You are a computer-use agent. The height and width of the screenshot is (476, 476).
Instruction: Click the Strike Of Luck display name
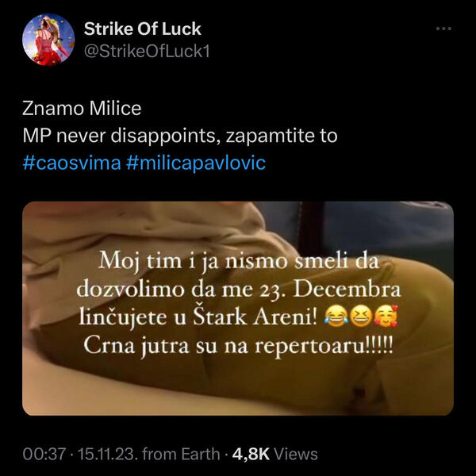[142, 29]
